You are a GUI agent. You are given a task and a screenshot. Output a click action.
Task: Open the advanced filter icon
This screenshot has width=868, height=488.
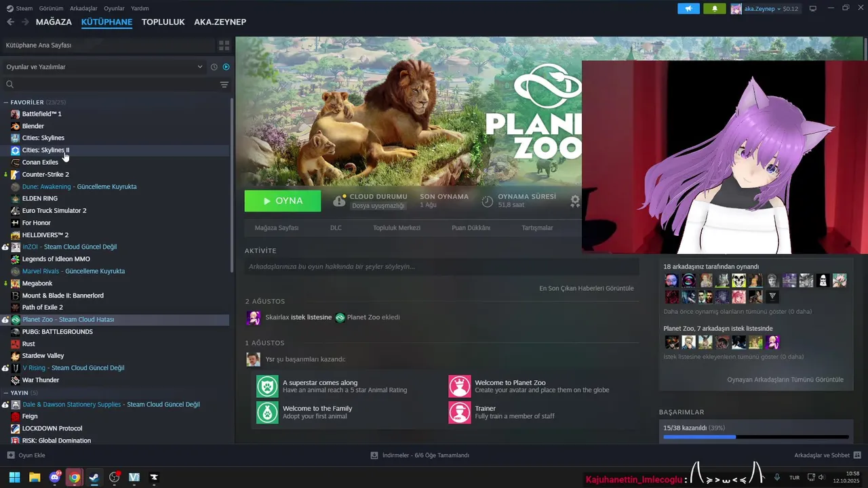coord(224,85)
